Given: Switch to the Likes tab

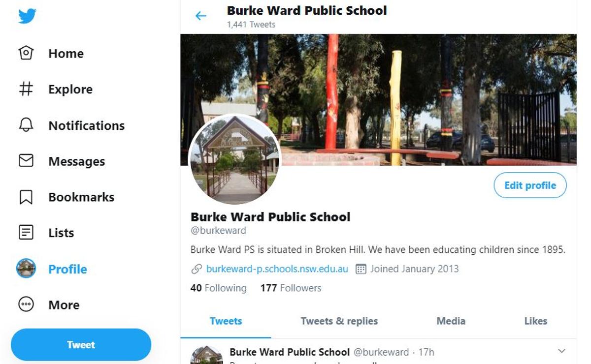Looking at the screenshot, I should (x=535, y=321).
